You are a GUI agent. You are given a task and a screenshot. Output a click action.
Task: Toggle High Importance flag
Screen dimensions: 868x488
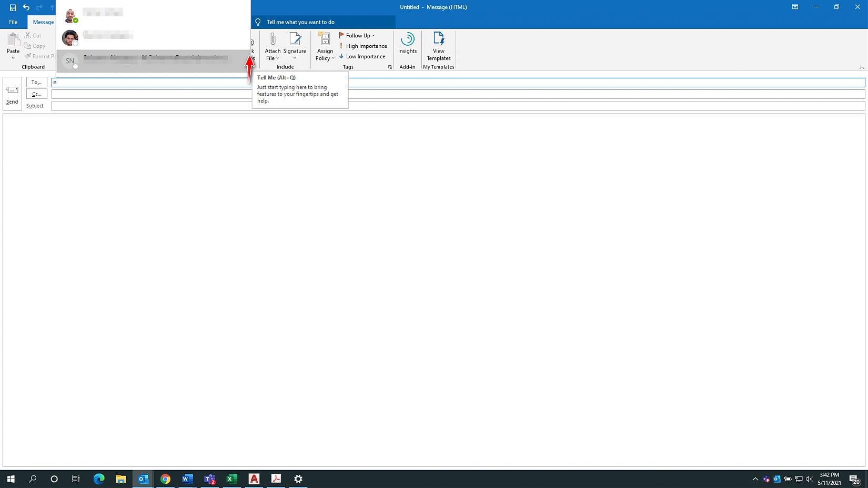pos(363,46)
